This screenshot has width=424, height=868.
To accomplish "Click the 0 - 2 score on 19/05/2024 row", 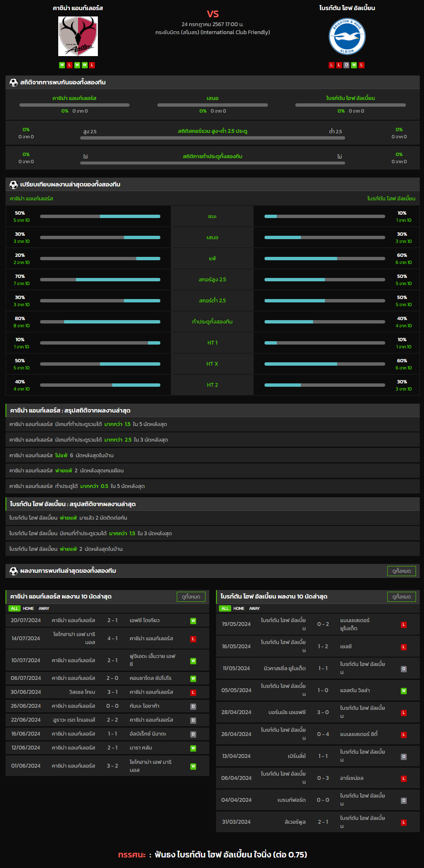I will 323,624.
